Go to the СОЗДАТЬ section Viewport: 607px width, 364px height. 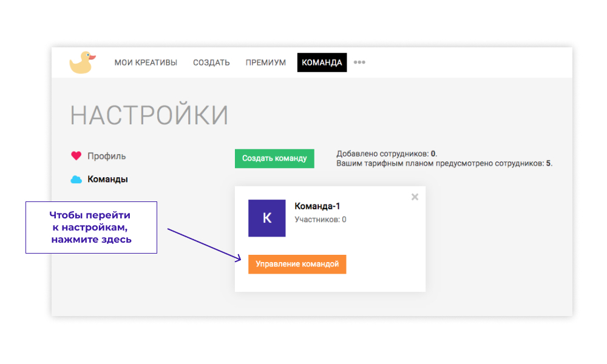point(211,62)
